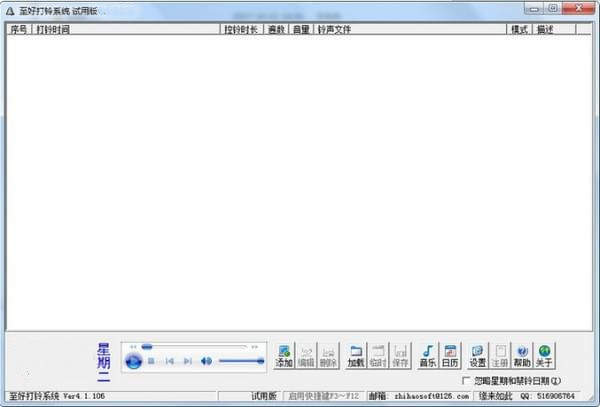
Task: Open the 设置 (Settings) dialog
Action: point(477,355)
